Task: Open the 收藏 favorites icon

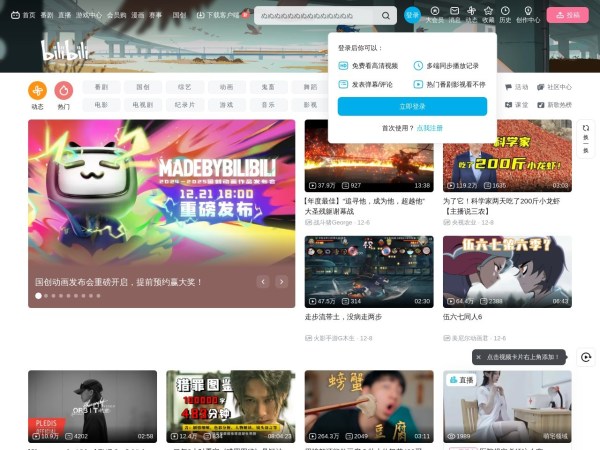Action: (x=488, y=14)
